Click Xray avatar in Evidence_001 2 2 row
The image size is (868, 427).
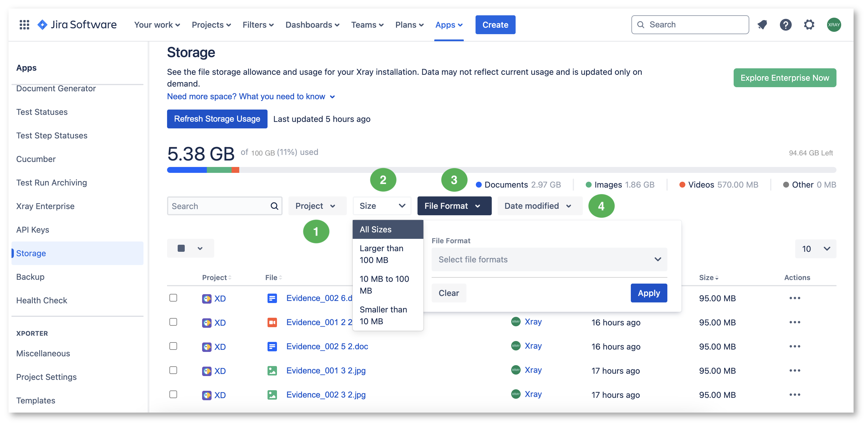tap(516, 322)
